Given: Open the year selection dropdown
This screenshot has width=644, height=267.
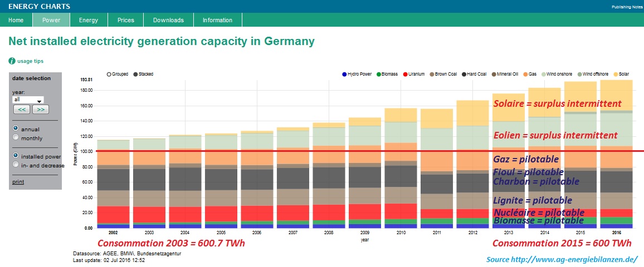Looking at the screenshot, I should pyautogui.click(x=28, y=100).
